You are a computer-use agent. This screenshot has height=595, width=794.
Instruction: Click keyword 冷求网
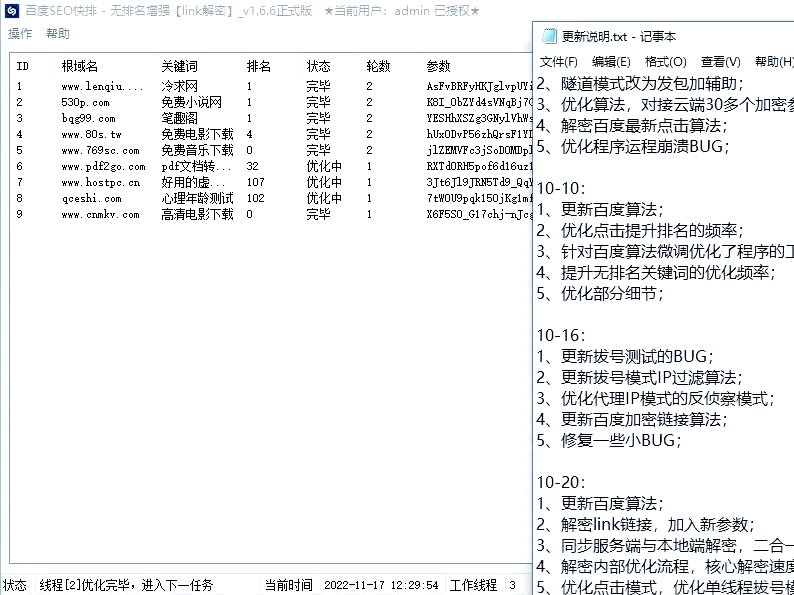(x=179, y=87)
